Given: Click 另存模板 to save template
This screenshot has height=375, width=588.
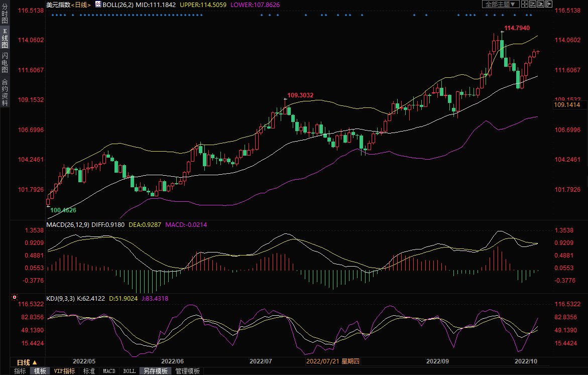Looking at the screenshot, I should [x=155, y=371].
